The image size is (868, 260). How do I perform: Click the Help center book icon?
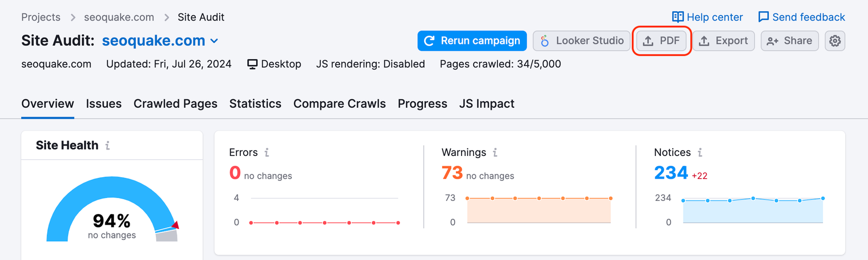[x=678, y=17]
